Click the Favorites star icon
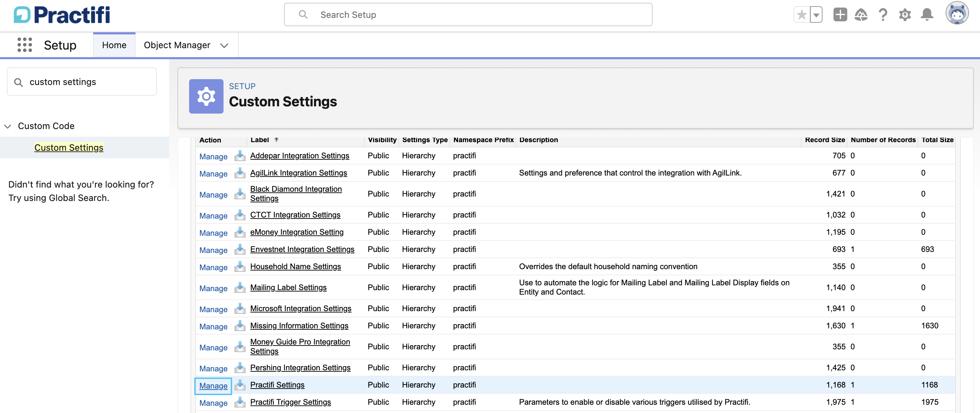This screenshot has width=980, height=413. click(802, 15)
